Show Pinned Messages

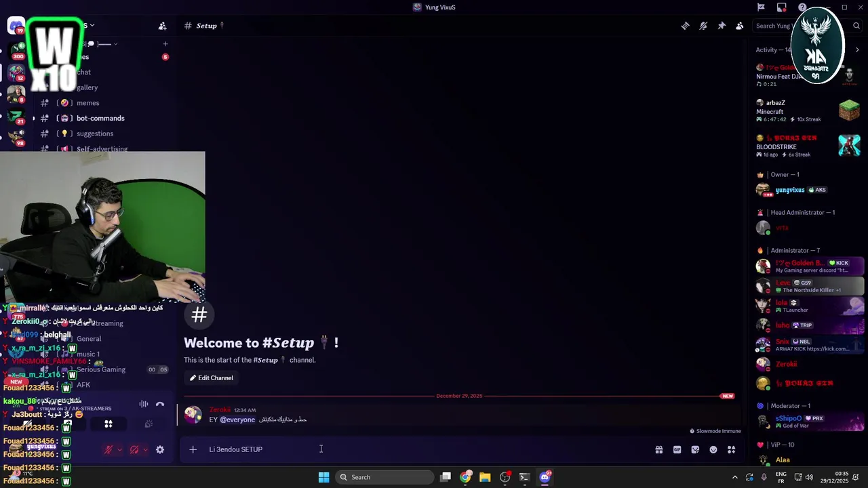722,26
